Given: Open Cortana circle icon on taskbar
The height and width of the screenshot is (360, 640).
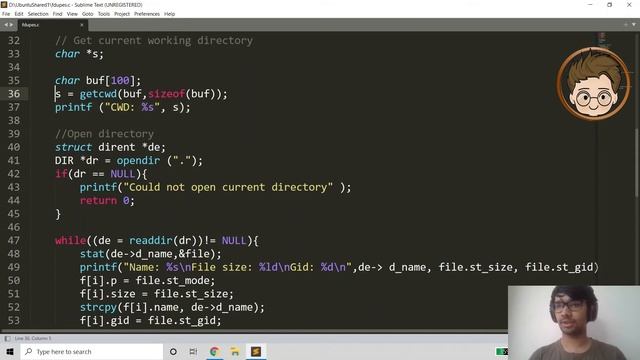Looking at the screenshot, I should click(173, 351).
